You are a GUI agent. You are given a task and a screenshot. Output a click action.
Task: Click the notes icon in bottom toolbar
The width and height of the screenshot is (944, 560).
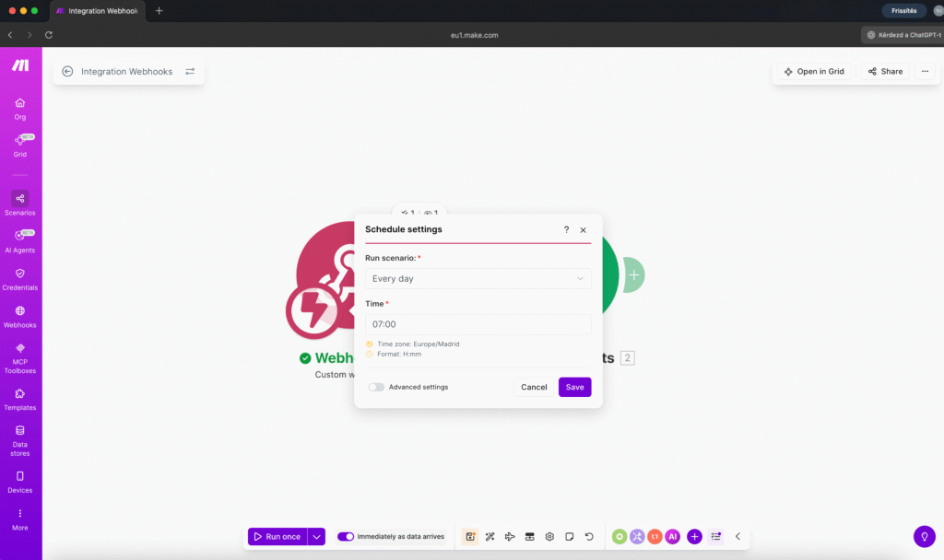tap(570, 536)
